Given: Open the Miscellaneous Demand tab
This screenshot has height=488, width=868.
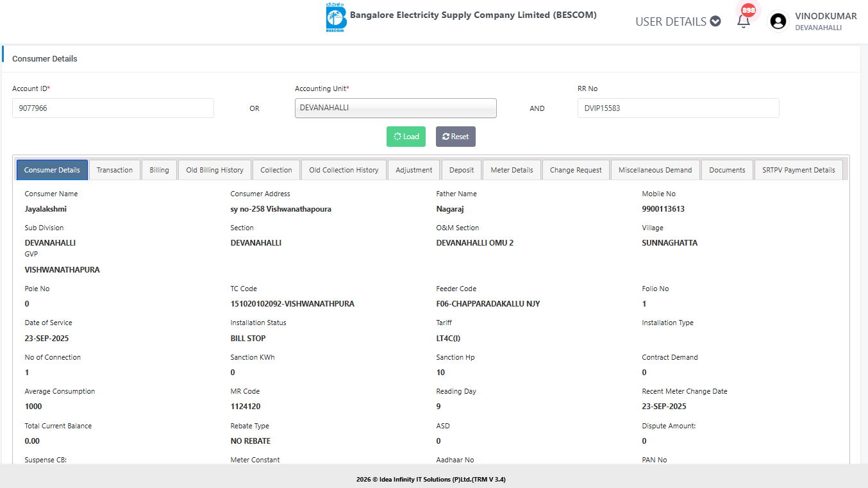Looking at the screenshot, I should (x=655, y=170).
